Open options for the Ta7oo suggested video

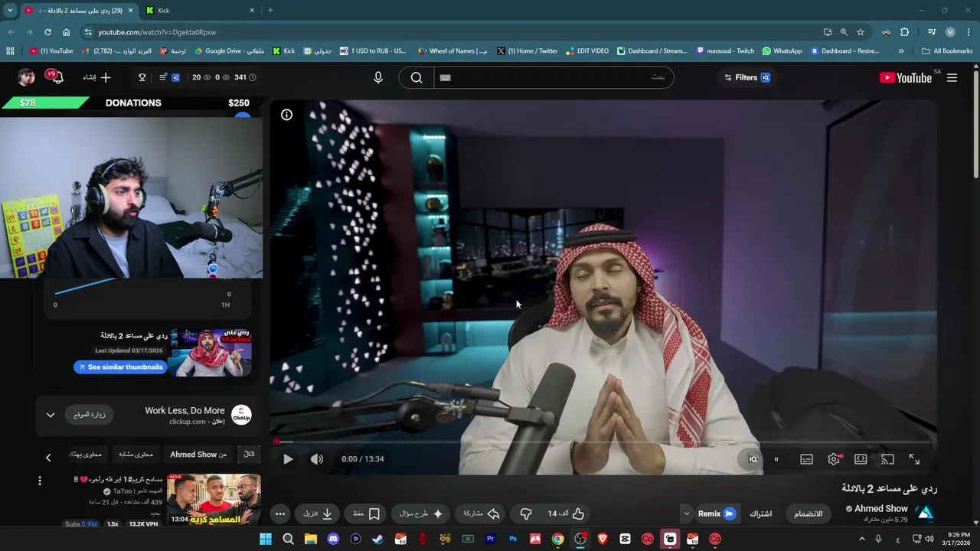[x=40, y=481]
